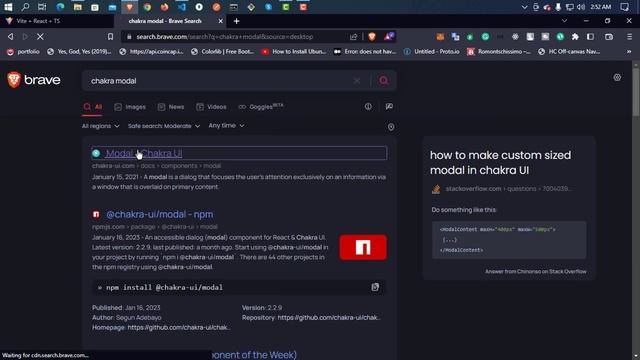
Task: Toggle the browser sidebar panel
Action: click(590, 37)
